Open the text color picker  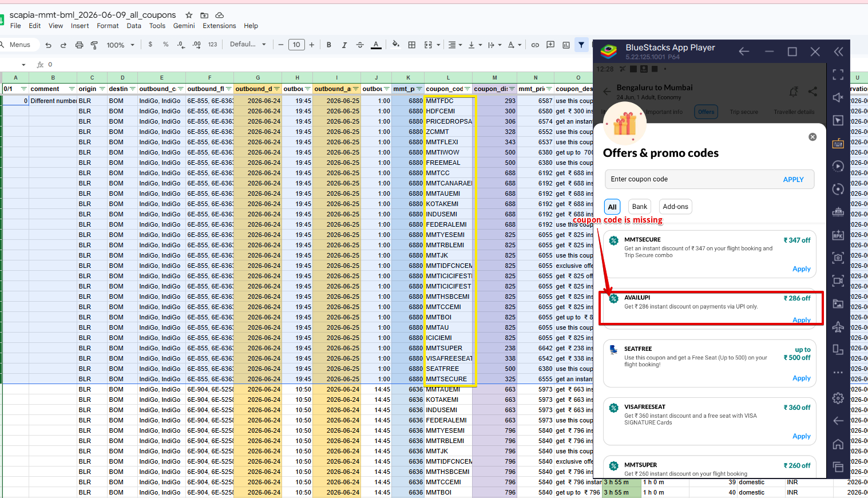pyautogui.click(x=376, y=45)
